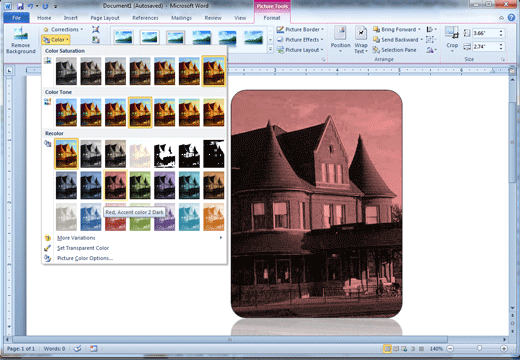Open the Picture Effects dropdown
Viewport: 520px width, 360px height.
coord(300,40)
